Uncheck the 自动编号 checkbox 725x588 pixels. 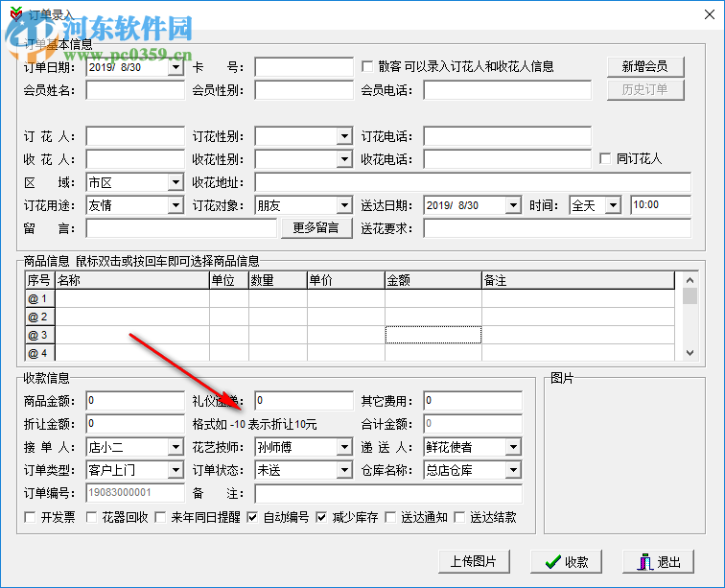(252, 517)
